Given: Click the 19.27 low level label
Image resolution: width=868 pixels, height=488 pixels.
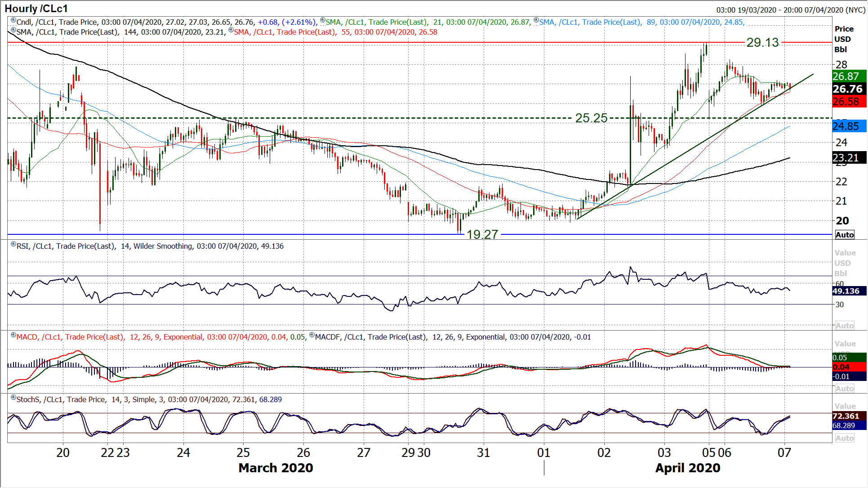Looking at the screenshot, I should tap(482, 234).
